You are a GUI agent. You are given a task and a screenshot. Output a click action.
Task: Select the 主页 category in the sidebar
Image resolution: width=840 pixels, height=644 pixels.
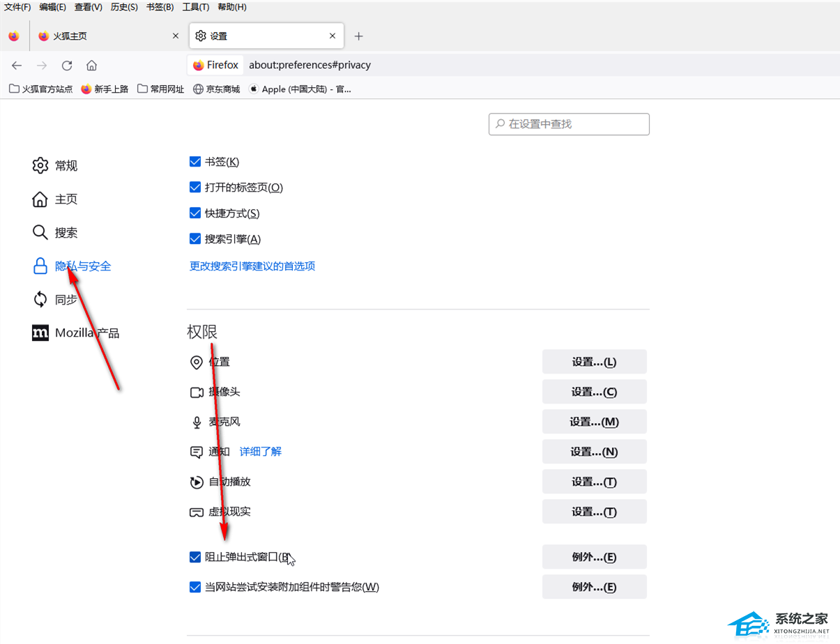[x=54, y=199]
